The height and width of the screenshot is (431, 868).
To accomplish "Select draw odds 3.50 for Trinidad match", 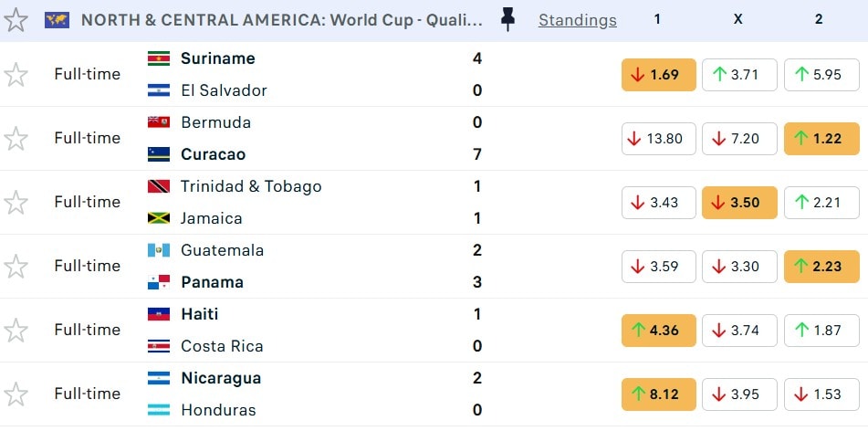I will point(739,203).
